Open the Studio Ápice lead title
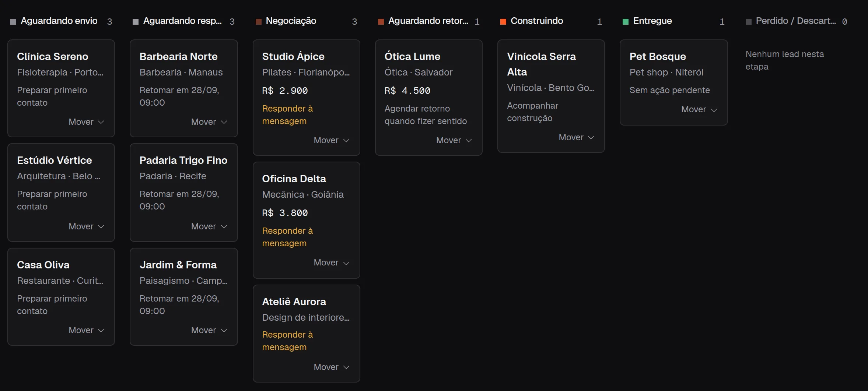Image resolution: width=868 pixels, height=391 pixels. point(293,56)
